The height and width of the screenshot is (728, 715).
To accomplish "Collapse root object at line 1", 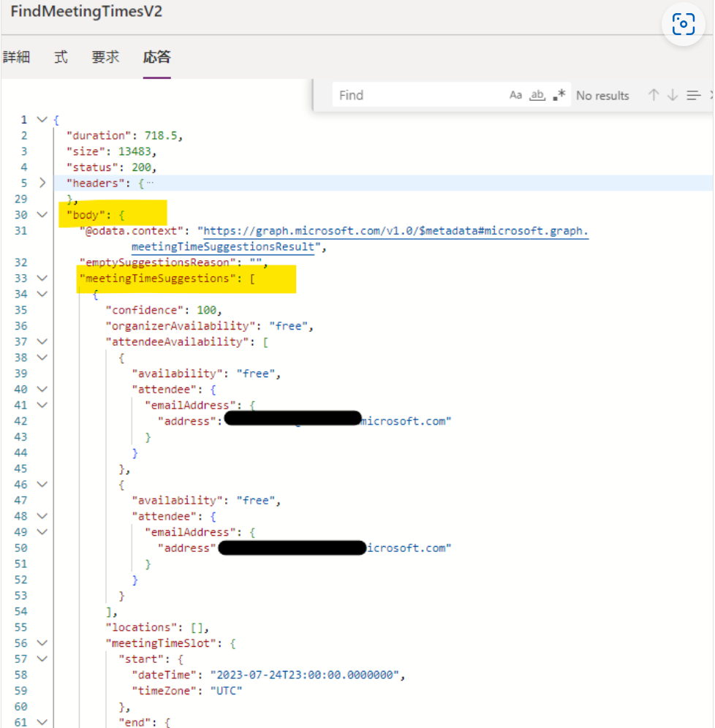I will tap(42, 120).
